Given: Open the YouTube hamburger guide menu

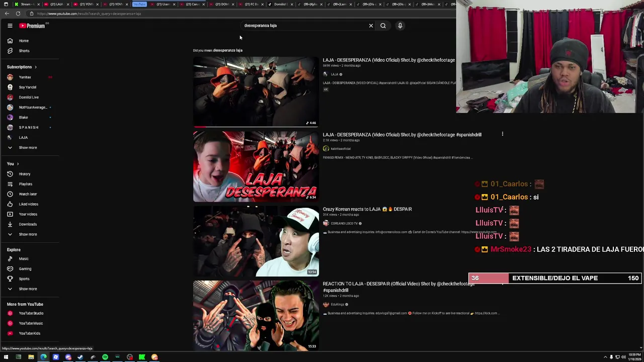Looking at the screenshot, I should [10, 26].
